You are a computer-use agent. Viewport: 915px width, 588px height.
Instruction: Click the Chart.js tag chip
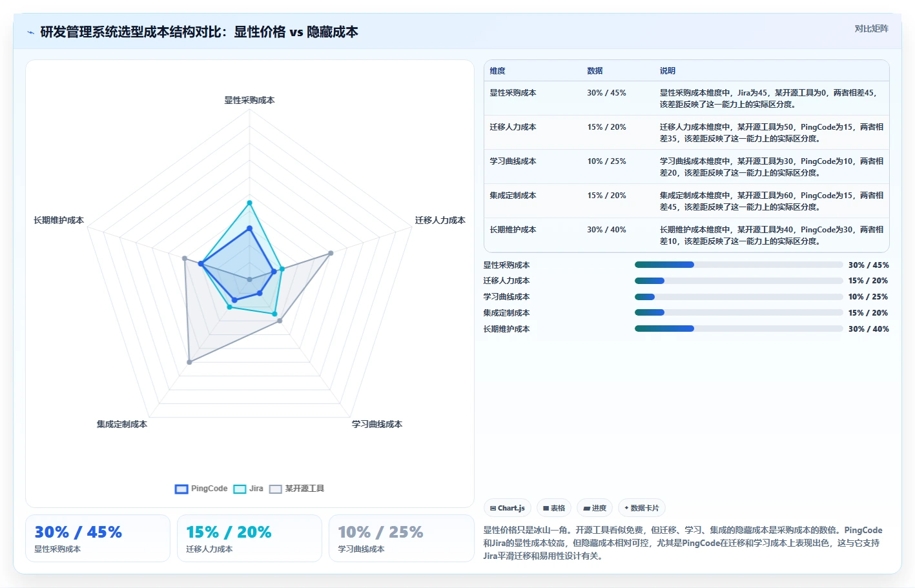[x=508, y=508]
